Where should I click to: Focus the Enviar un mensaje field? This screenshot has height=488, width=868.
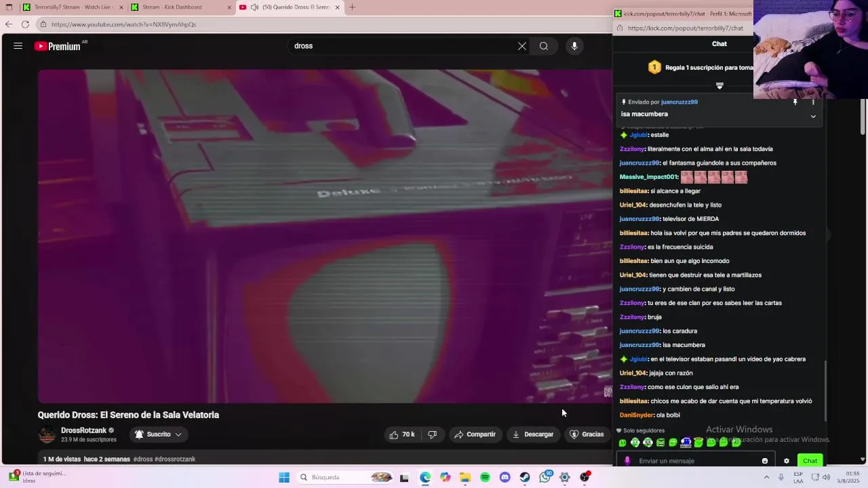tap(697, 461)
